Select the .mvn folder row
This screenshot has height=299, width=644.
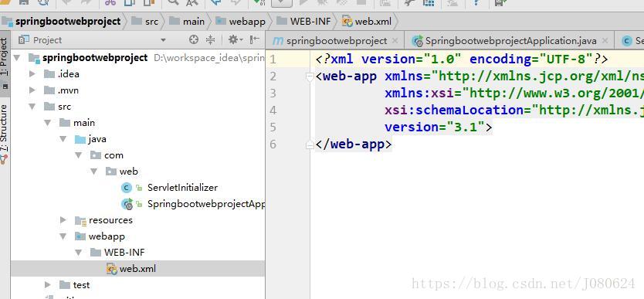point(137,90)
